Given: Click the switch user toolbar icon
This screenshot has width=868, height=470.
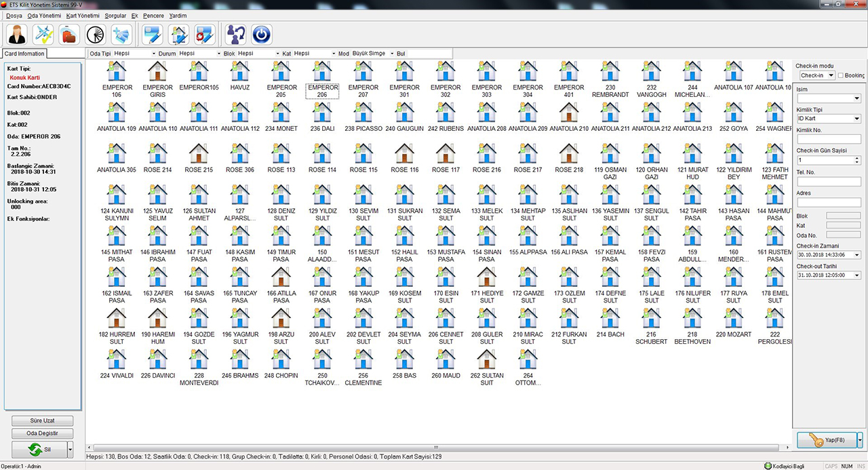Looking at the screenshot, I should point(235,34).
